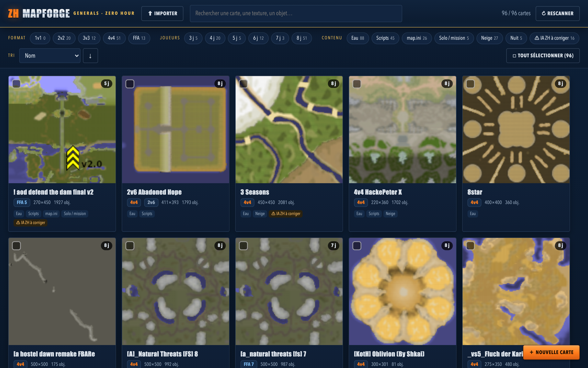
Task: Filter by Scripts content
Action: [385, 38]
